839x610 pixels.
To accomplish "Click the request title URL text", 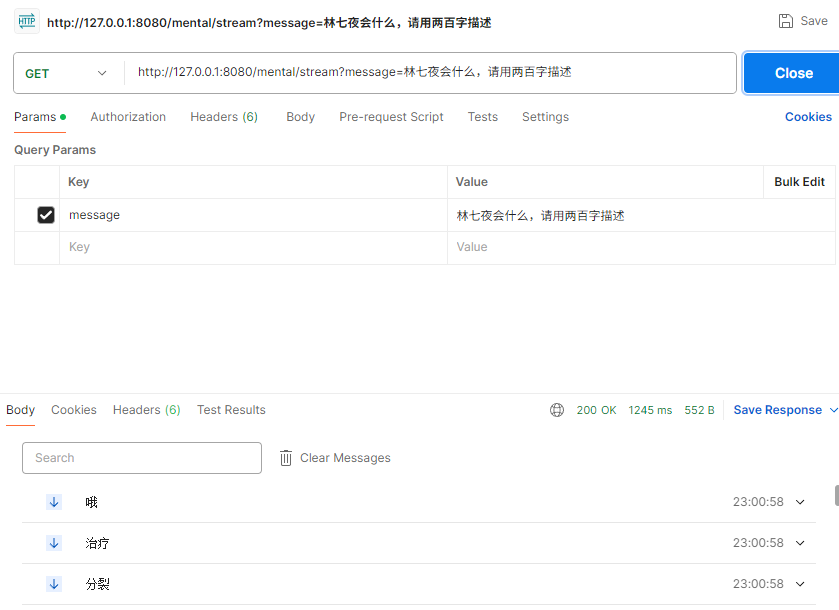I will click(x=269, y=22).
